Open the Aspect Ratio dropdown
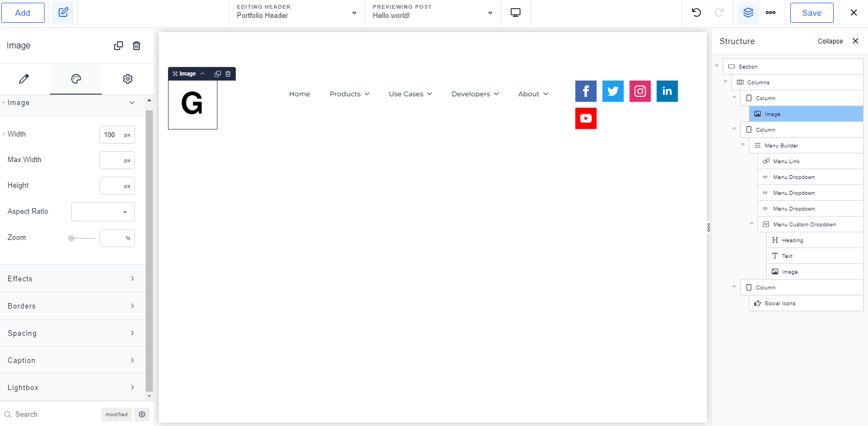Image resolution: width=868 pixels, height=426 pixels. pos(103,212)
